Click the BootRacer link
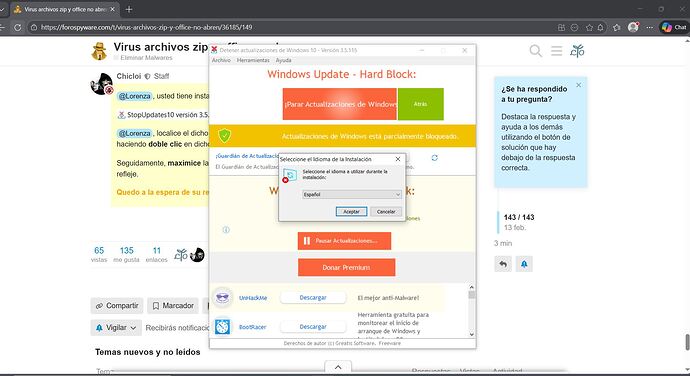690x376 pixels. point(253,327)
